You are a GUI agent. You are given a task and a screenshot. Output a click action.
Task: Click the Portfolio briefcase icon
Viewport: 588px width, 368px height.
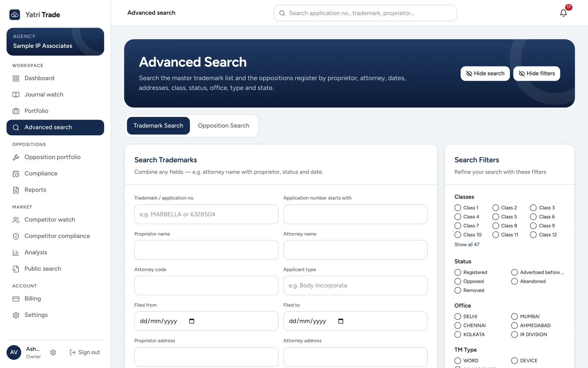click(x=16, y=111)
